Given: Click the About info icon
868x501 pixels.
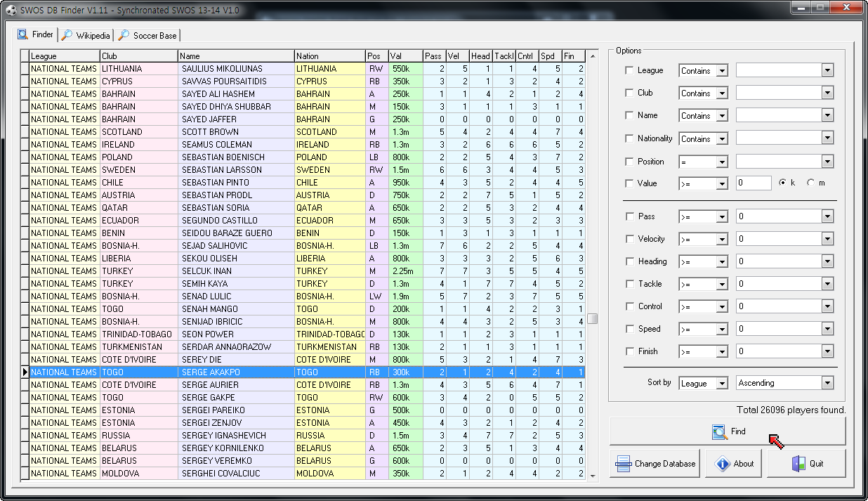Looking at the screenshot, I should tap(723, 464).
